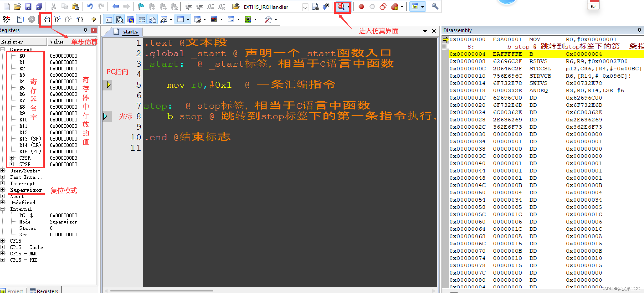Click the line 8 margin marker
The height and width of the screenshot is (293, 644).
105,116
